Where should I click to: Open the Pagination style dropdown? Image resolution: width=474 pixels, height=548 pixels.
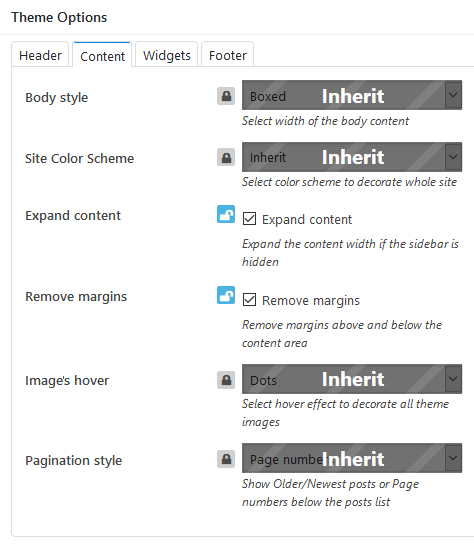352,458
